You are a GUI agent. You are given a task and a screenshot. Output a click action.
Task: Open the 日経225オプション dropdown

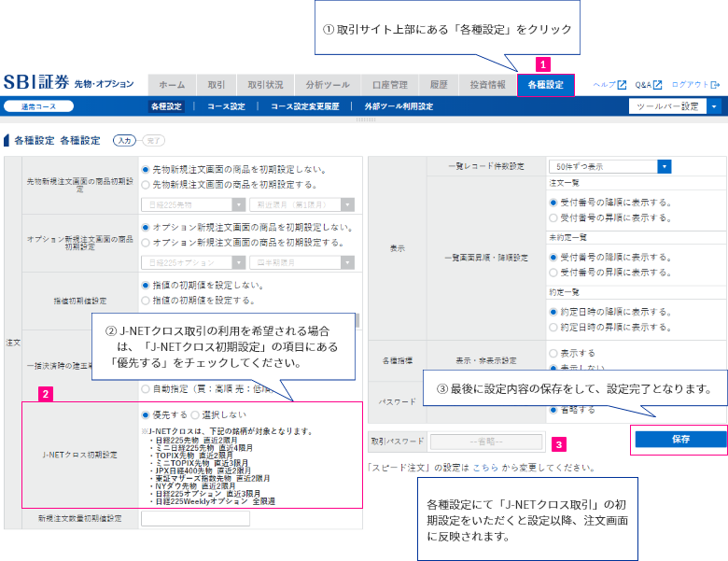pyautogui.click(x=193, y=263)
